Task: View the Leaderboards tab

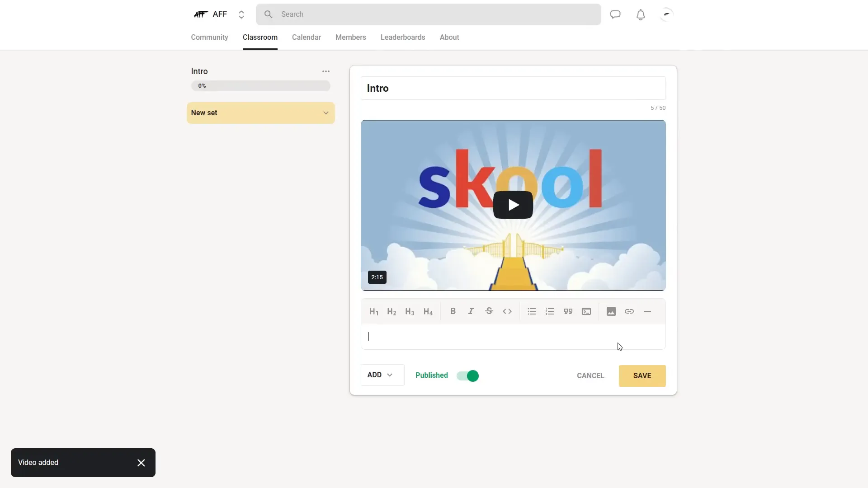Action: [x=403, y=38]
